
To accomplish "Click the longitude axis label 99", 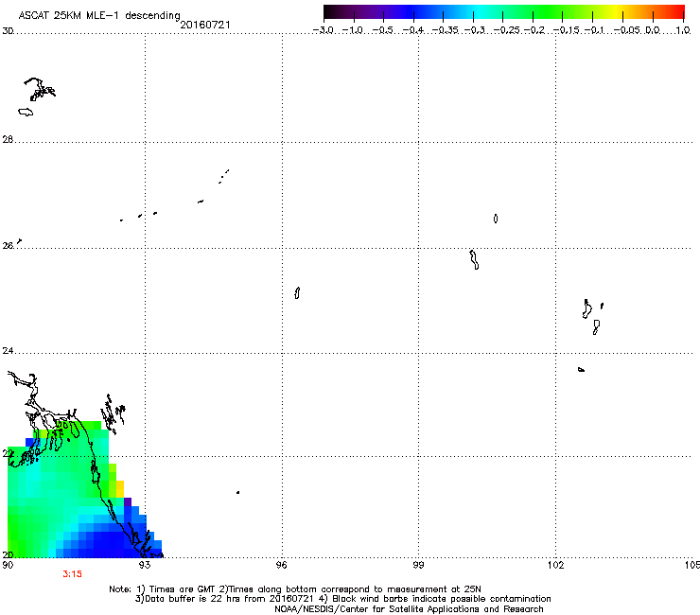I will point(418,565).
